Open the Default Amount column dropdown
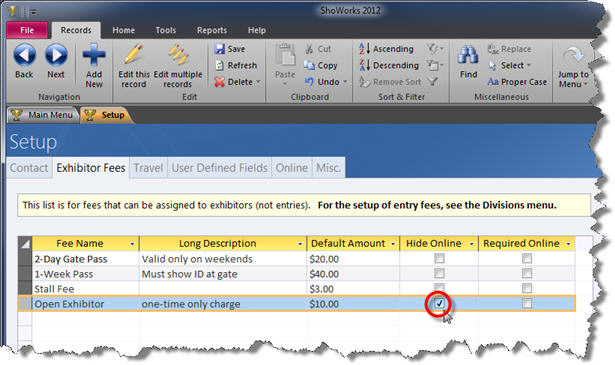This screenshot has height=365, width=615. point(393,244)
